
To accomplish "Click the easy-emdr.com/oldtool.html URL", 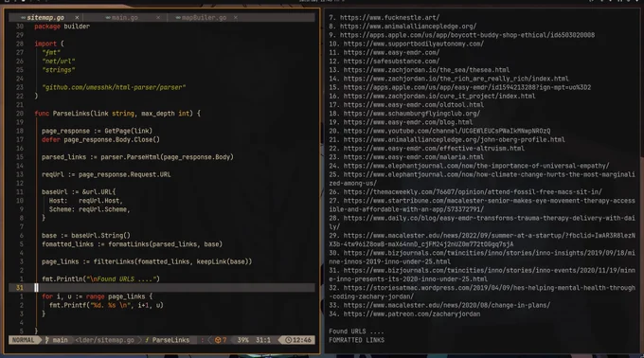I will [414, 105].
